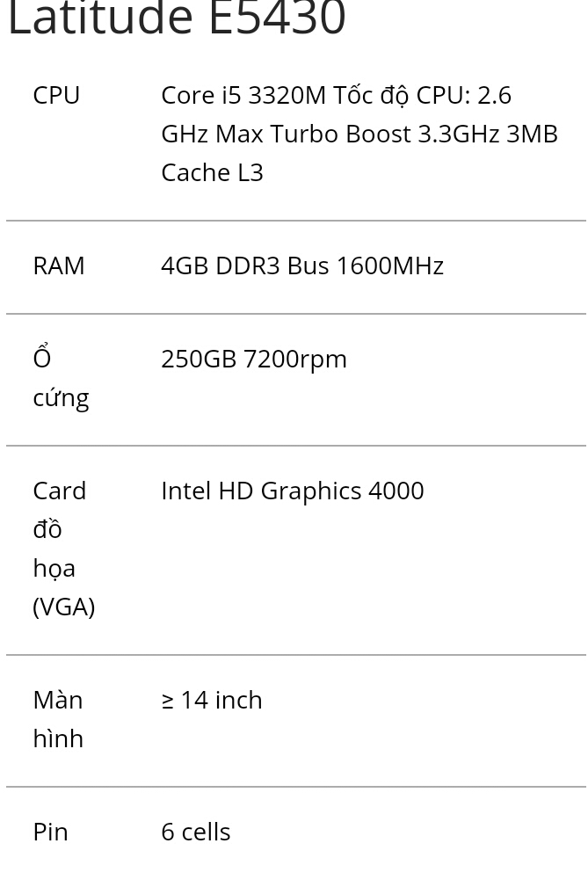Click the (VGA) text in graphics label

(64, 607)
